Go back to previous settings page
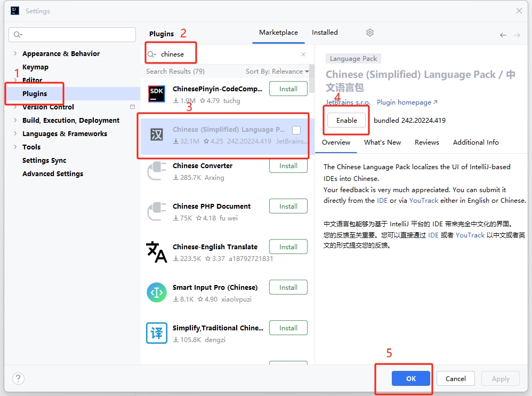The image size is (532, 396). coord(503,35)
